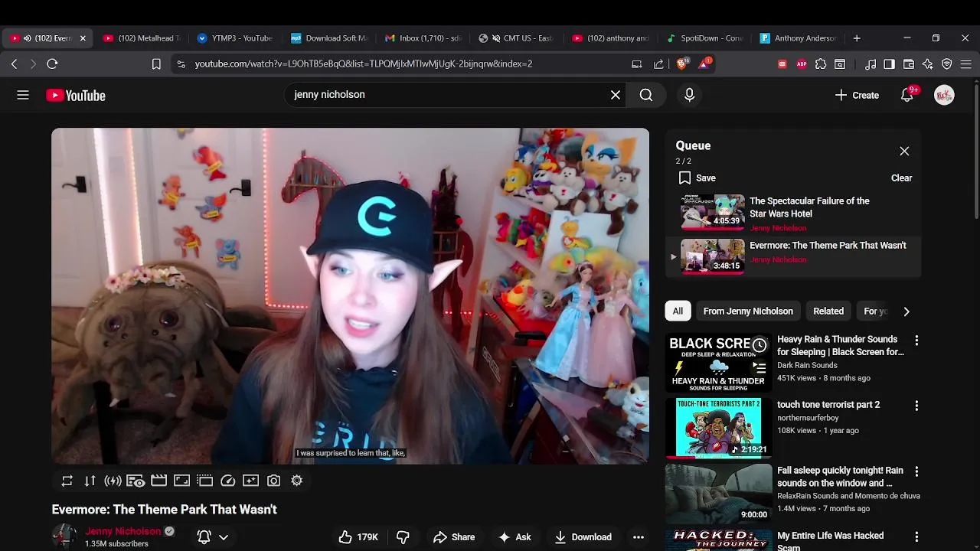Run search with the magnifier button
Viewport: 980px width, 551px height.
[x=646, y=95]
